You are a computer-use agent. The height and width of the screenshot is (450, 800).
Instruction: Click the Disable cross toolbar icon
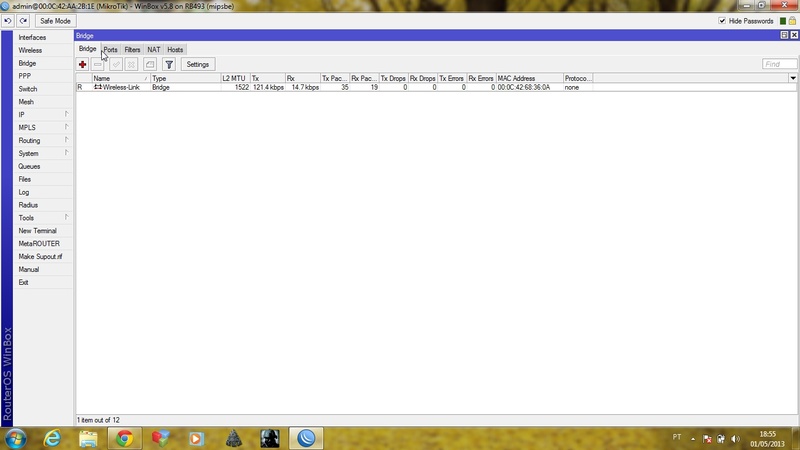coord(132,64)
